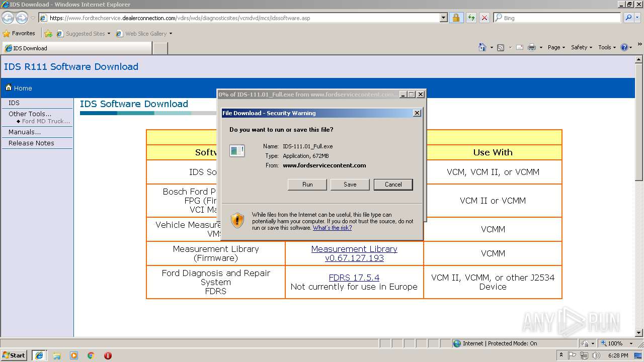Click Add to Favorites Bar icon
The width and height of the screenshot is (644, 362).
coord(48,34)
